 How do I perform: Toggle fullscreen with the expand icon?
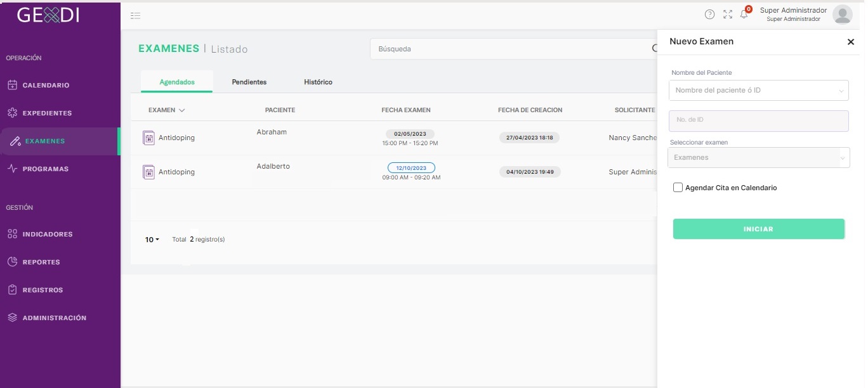[728, 15]
